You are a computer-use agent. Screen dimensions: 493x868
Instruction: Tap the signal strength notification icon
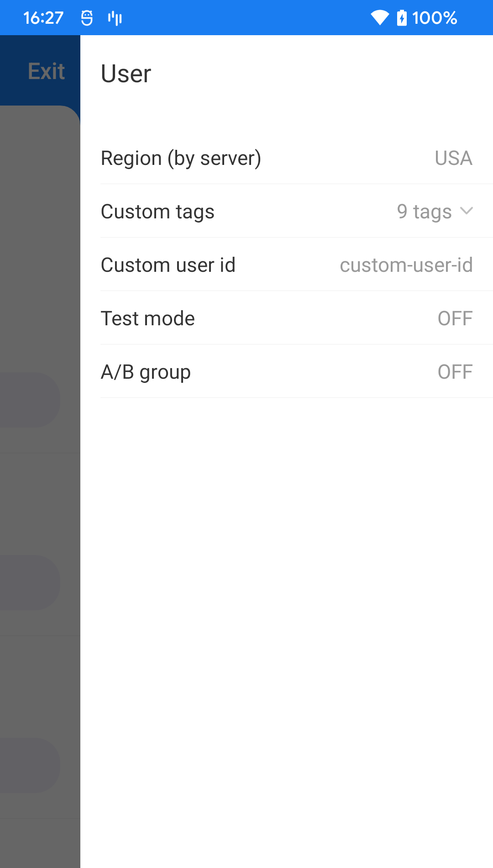point(115,17)
